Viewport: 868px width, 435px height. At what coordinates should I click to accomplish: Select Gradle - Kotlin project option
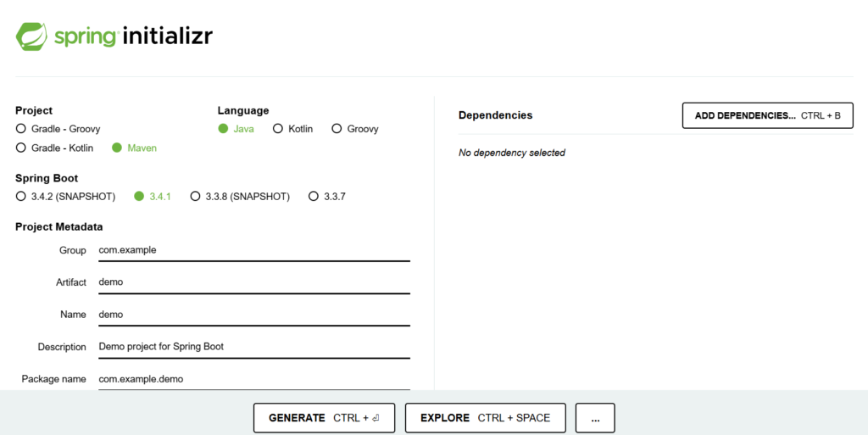click(55, 148)
